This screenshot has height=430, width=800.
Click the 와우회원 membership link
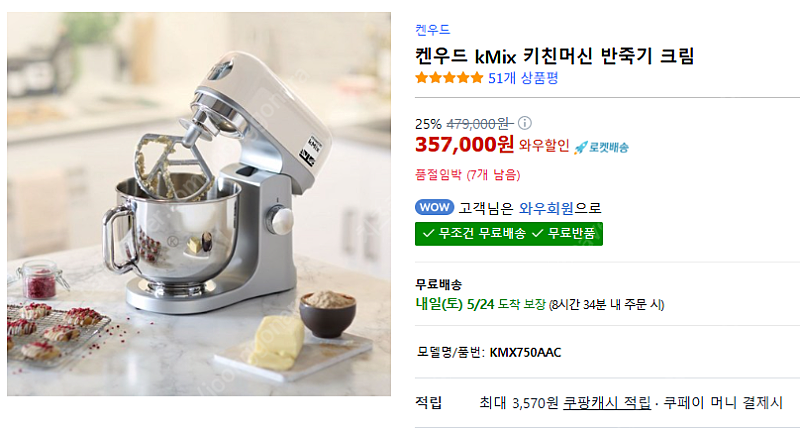pos(546,208)
